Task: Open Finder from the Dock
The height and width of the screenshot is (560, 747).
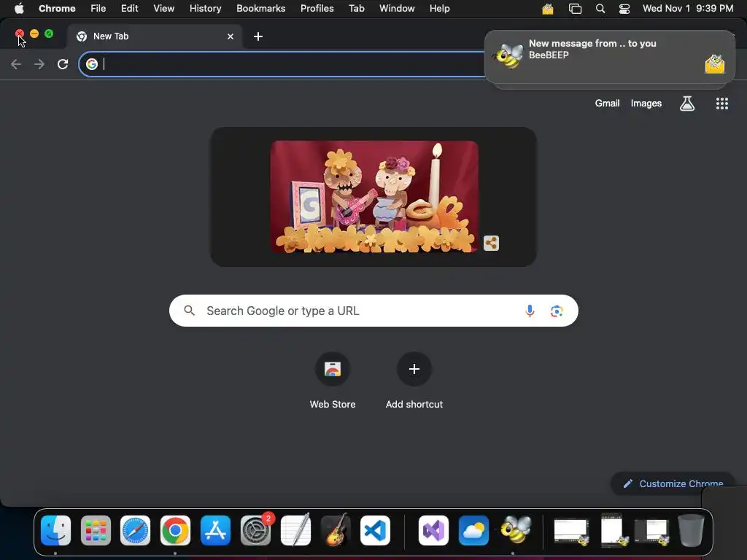Action: pyautogui.click(x=55, y=531)
